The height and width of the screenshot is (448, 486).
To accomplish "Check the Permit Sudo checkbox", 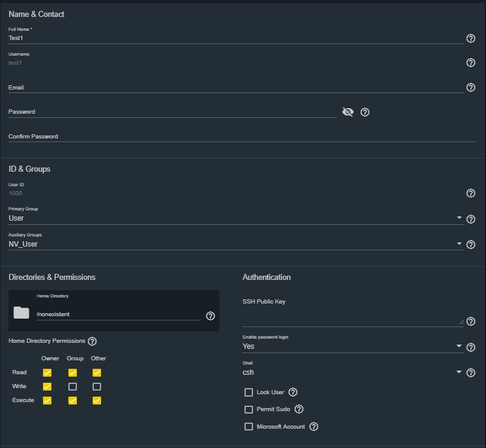I will pos(248,409).
